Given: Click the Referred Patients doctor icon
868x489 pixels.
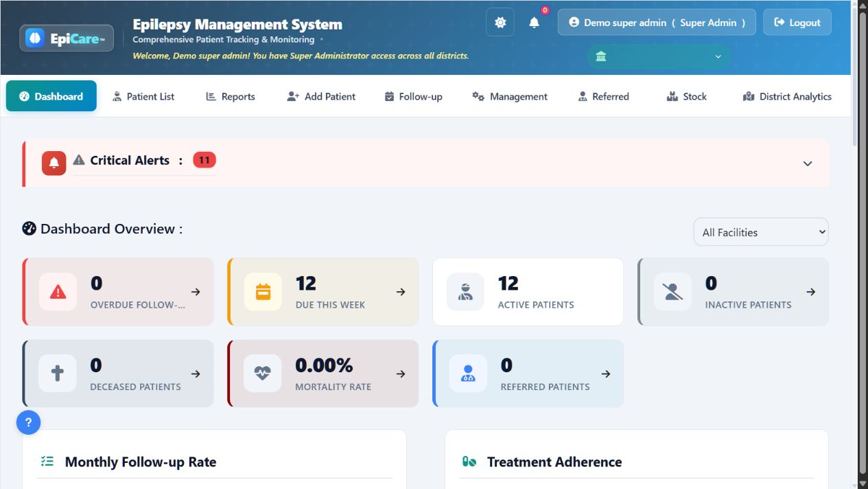Looking at the screenshot, I should [468, 374].
